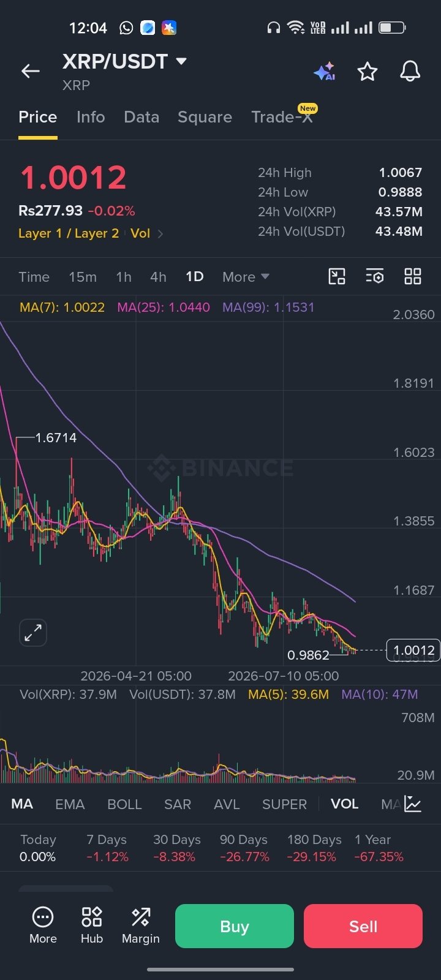Select the Time chart interval
This screenshot has height=980, width=441.
point(34,277)
